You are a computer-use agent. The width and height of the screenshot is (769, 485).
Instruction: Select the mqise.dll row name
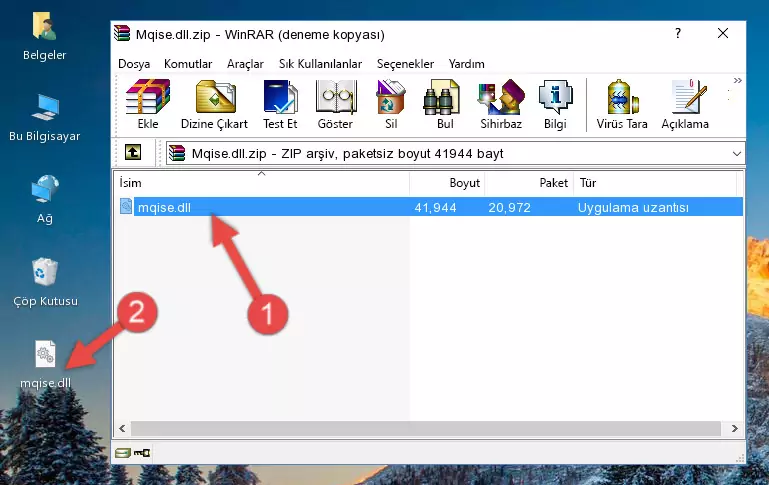(x=164, y=207)
